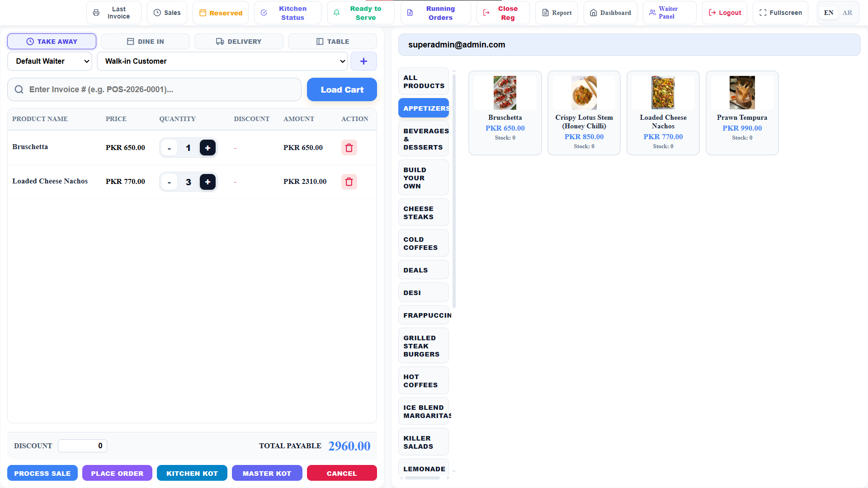Open Ready to Serve notifications
The width and height of the screenshot is (868, 488).
tap(361, 13)
